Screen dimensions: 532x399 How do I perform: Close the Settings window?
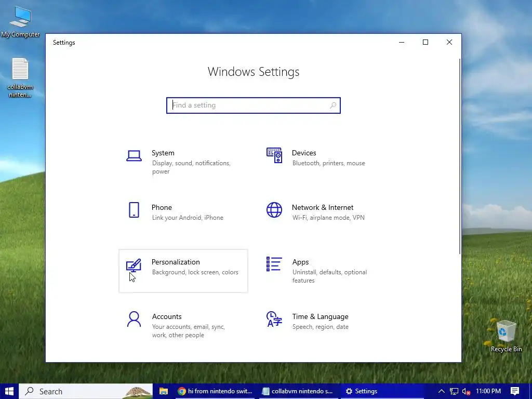[449, 43]
